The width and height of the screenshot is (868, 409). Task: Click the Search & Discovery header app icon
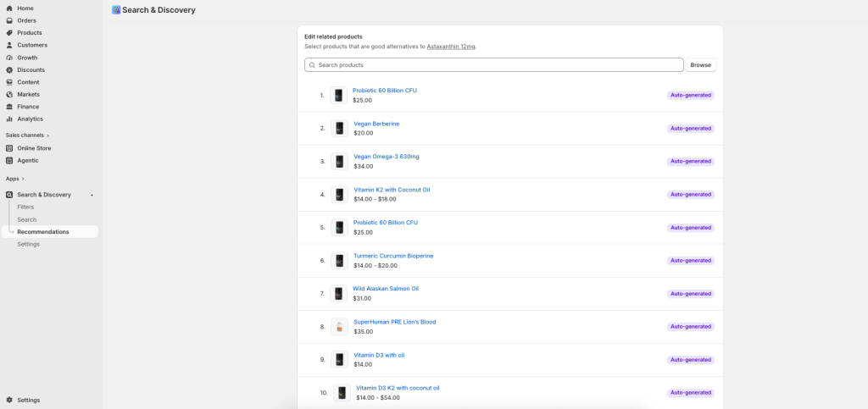(x=115, y=10)
